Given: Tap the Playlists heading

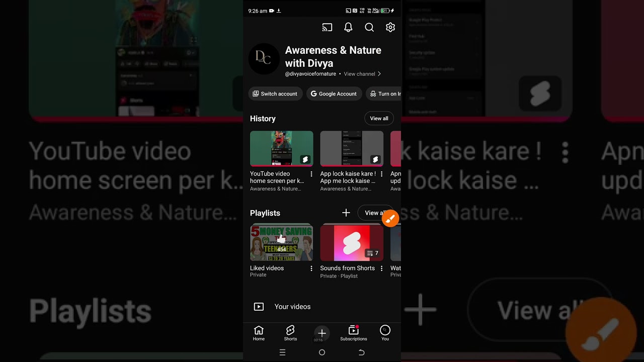Looking at the screenshot, I should (x=265, y=213).
